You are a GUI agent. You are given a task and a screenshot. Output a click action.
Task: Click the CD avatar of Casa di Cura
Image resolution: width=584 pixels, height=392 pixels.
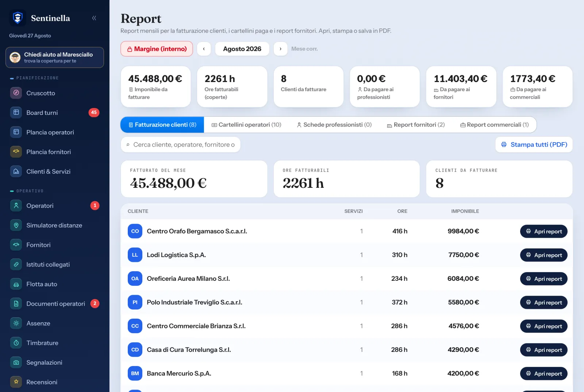(x=135, y=350)
